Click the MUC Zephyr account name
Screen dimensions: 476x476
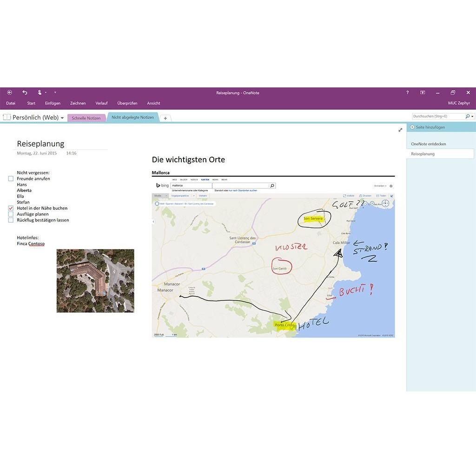[x=459, y=103]
